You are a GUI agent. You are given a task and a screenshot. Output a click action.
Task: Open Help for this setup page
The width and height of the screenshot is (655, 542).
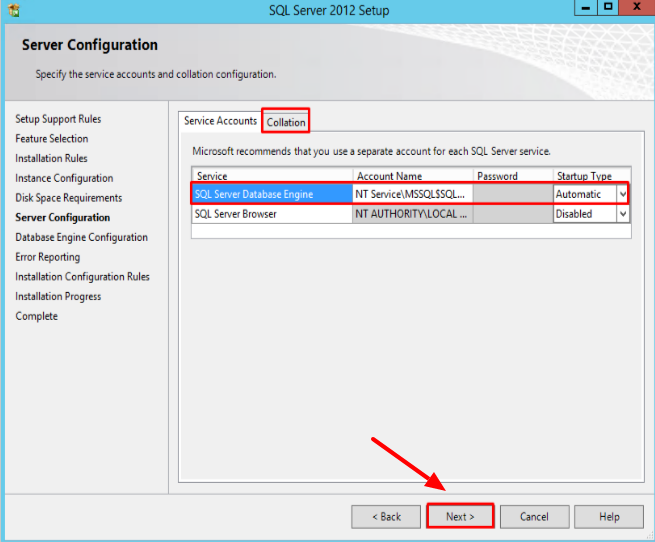point(609,517)
